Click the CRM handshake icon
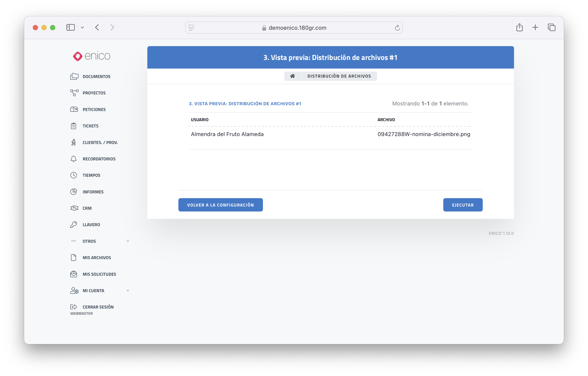588x376 pixels. pos(74,208)
